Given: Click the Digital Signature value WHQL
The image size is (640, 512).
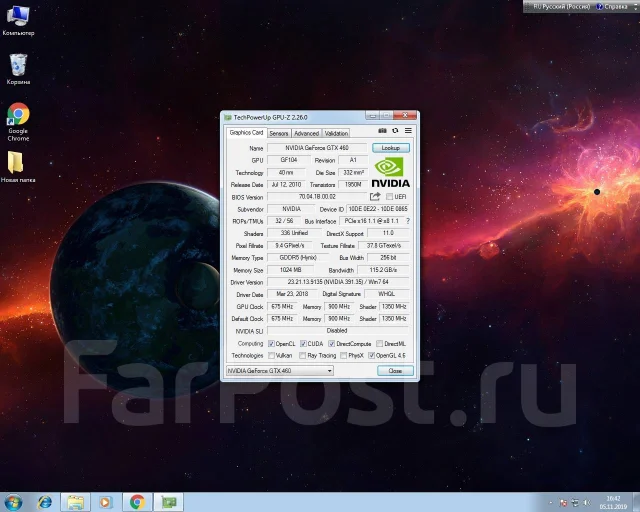Looking at the screenshot, I should pyautogui.click(x=387, y=294).
